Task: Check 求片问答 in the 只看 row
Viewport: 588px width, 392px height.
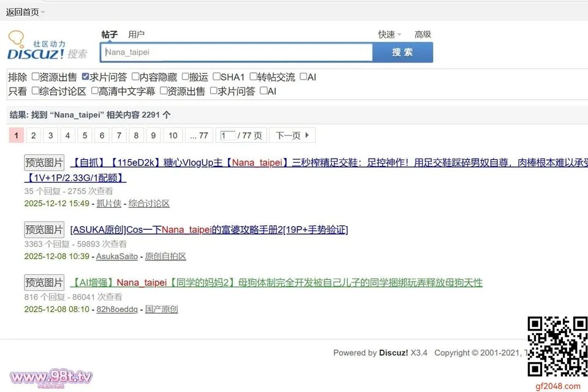Action: pos(213,91)
